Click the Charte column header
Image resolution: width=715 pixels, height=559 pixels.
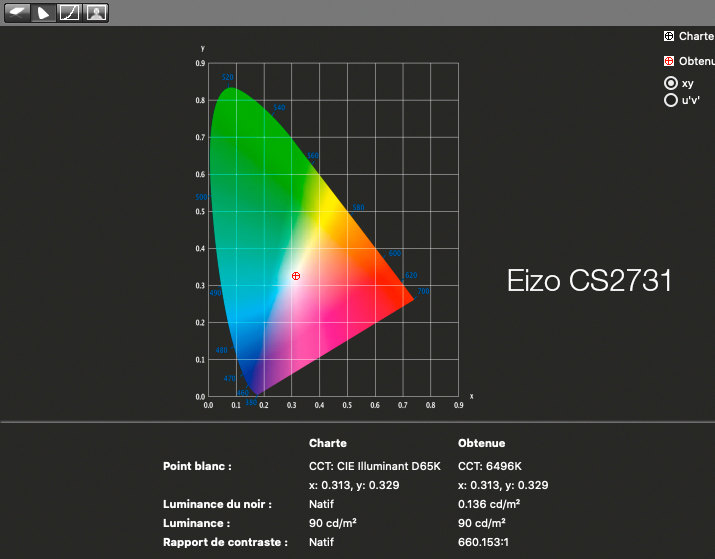[328, 443]
